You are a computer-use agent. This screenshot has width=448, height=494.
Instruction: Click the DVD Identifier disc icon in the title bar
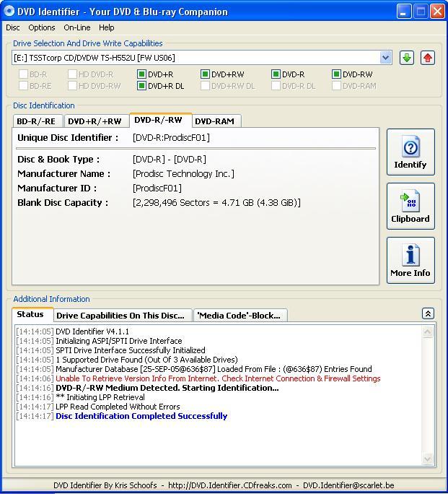pos(9,11)
